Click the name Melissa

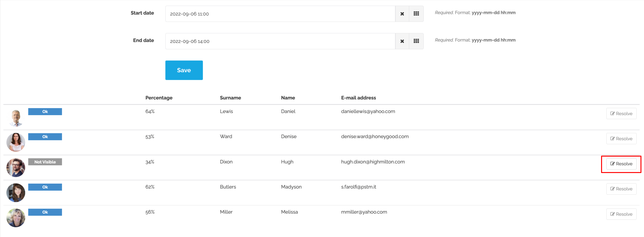click(290, 212)
